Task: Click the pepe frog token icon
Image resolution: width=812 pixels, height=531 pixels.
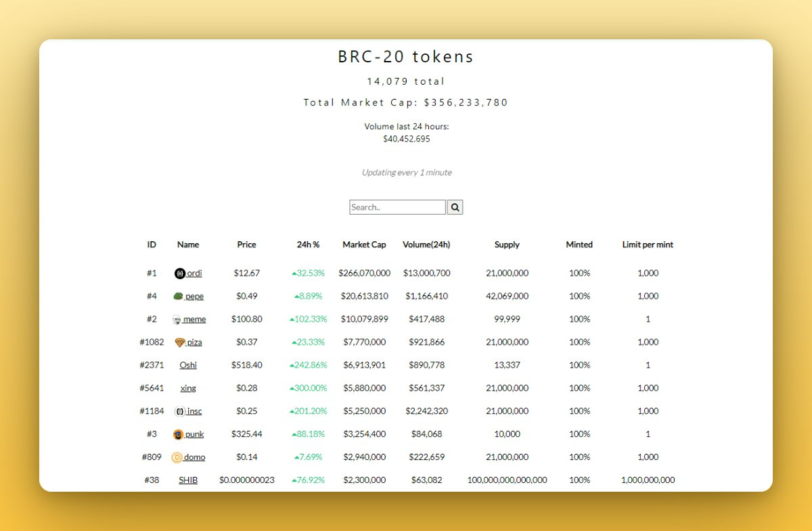Action: pyautogui.click(x=177, y=296)
